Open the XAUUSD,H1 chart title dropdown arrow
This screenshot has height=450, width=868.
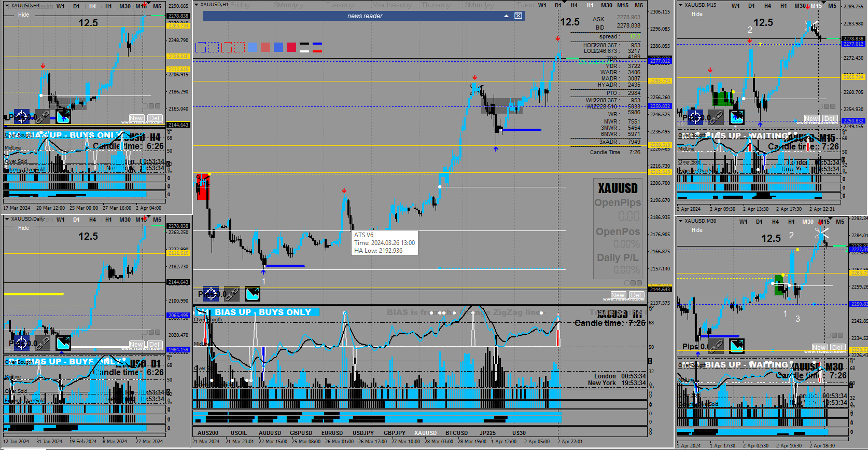coord(197,5)
